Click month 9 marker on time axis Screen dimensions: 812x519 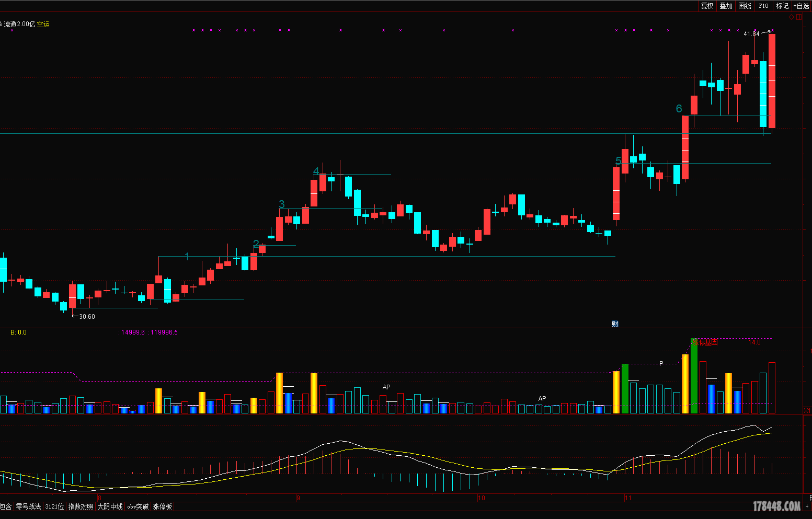click(x=298, y=498)
